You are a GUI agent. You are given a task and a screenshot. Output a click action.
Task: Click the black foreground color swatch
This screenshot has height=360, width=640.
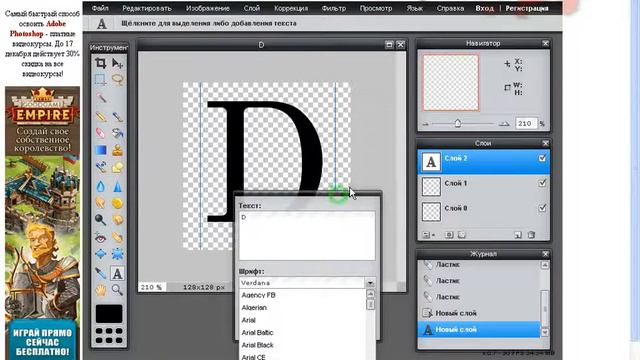point(109,313)
